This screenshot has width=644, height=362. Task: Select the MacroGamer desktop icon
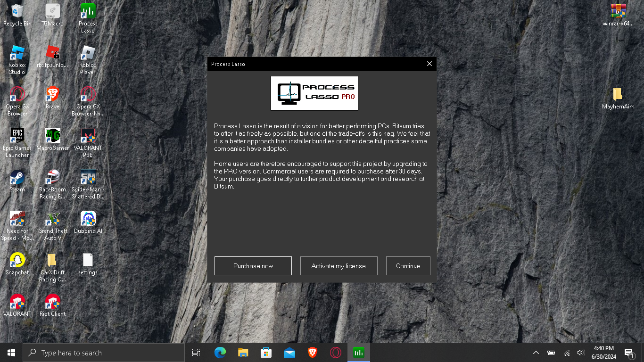coord(52,140)
